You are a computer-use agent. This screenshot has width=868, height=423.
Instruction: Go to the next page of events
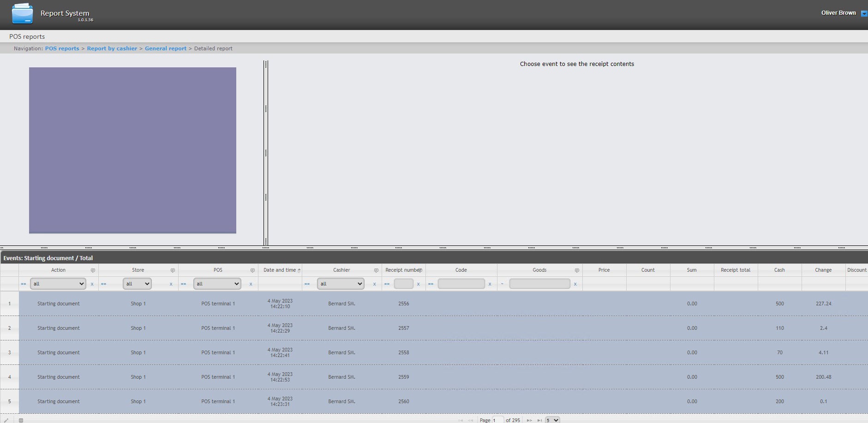(529, 420)
